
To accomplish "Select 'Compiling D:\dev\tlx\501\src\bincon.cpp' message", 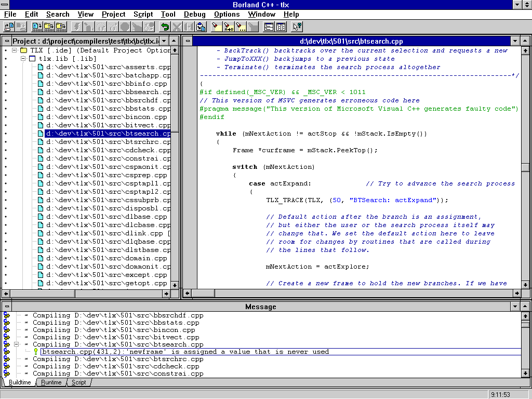I will pos(114,330).
